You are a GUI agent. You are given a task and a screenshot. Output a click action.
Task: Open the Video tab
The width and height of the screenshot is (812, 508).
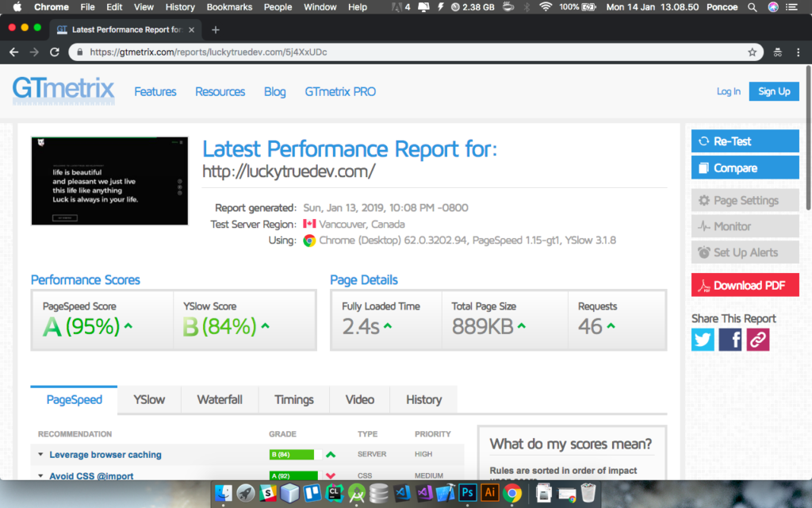[359, 400]
